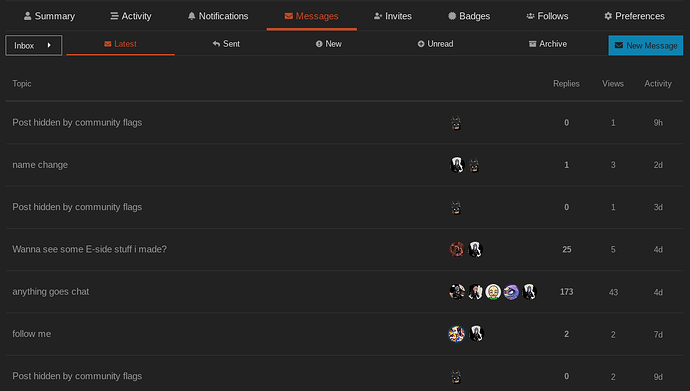
Task: Click the New Message button
Action: click(x=646, y=45)
